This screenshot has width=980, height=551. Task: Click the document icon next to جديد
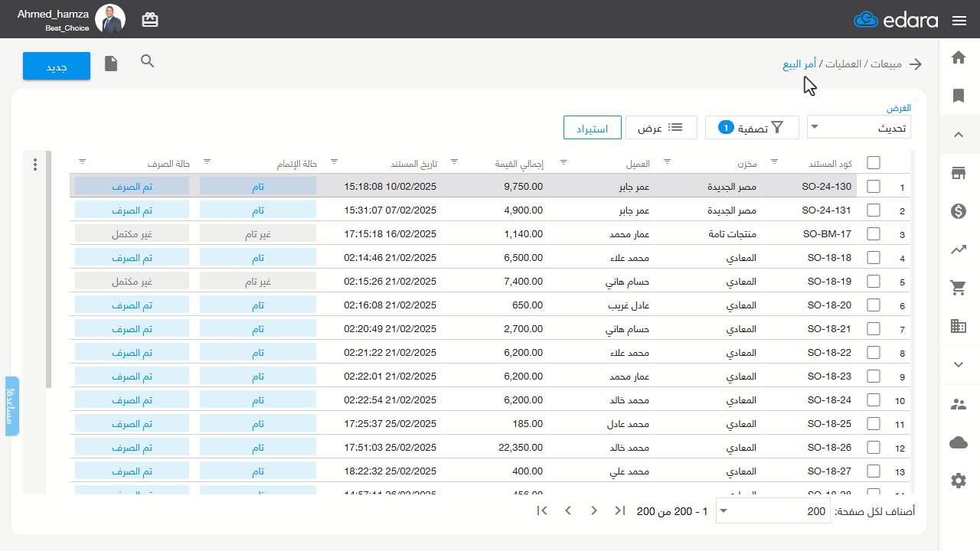click(111, 64)
